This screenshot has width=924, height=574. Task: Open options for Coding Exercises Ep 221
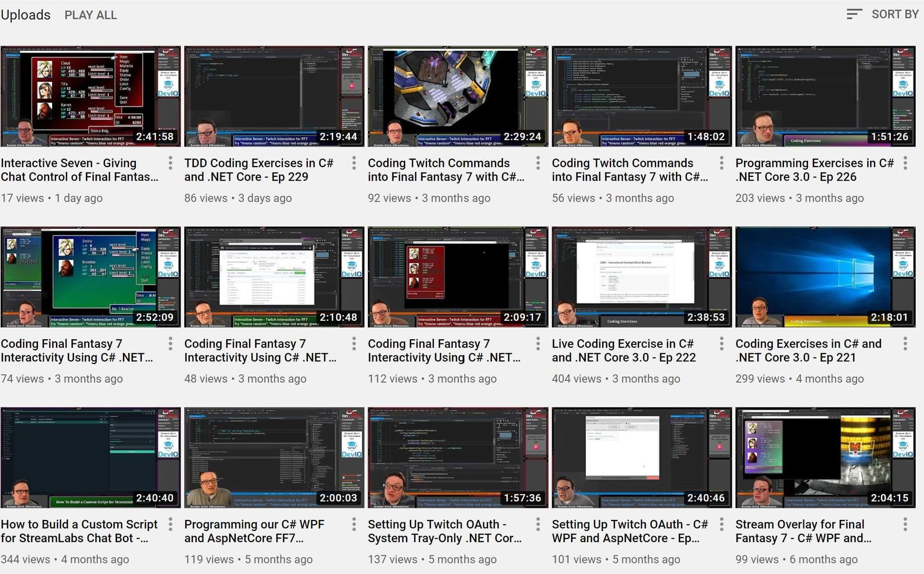point(905,343)
